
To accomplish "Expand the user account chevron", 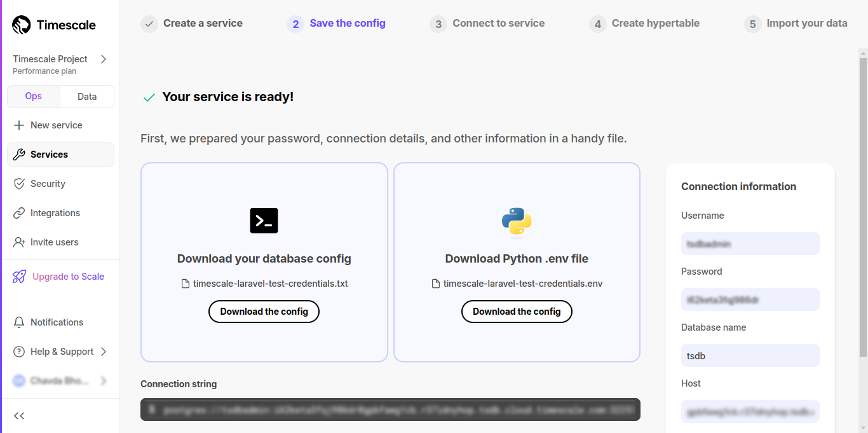I will point(104,381).
